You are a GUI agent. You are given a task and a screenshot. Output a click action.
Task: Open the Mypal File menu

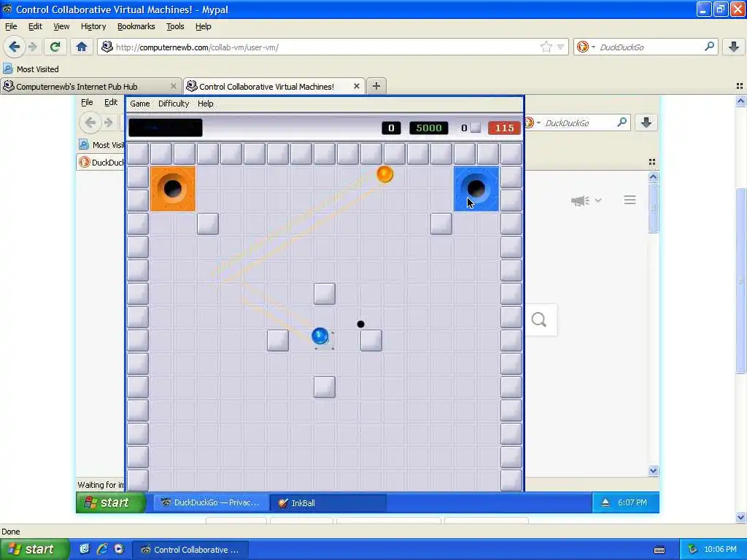[11, 26]
